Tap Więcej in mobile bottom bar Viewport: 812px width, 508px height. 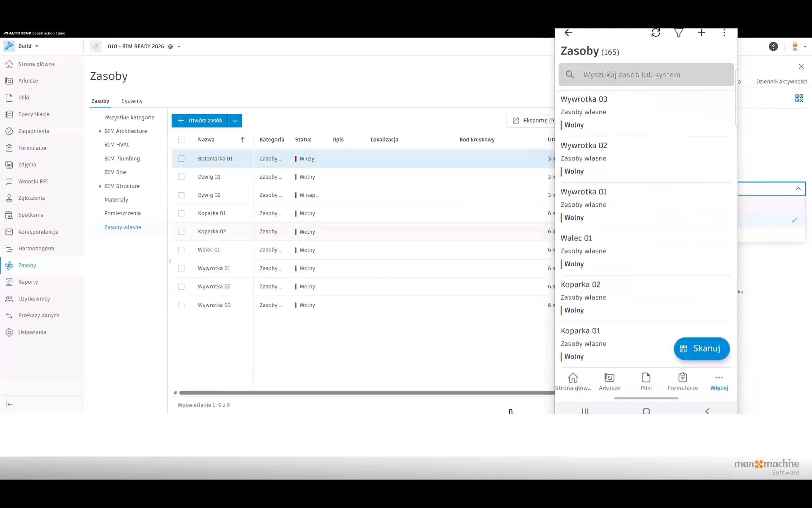(x=719, y=382)
